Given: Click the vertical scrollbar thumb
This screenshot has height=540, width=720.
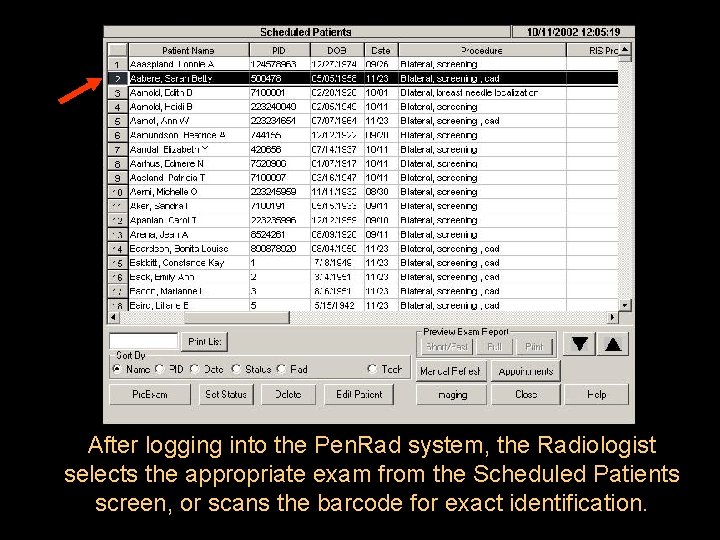Looking at the screenshot, I should pyautogui.click(x=625, y=59).
